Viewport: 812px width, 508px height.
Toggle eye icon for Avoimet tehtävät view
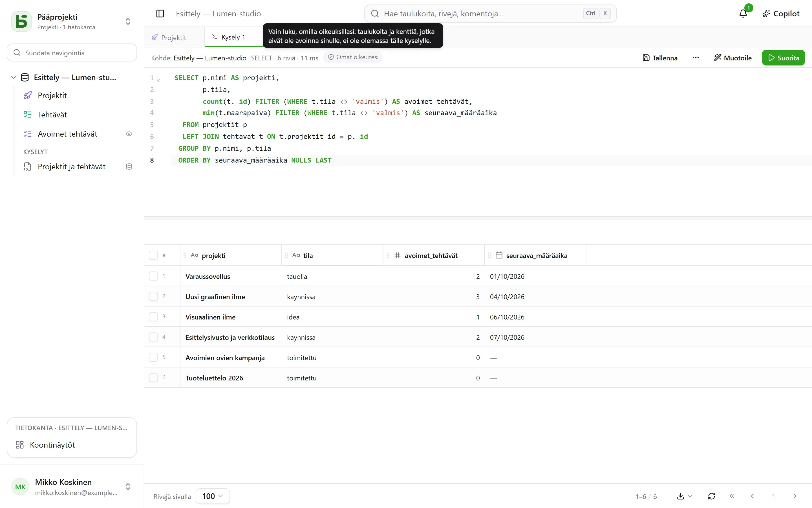129,134
